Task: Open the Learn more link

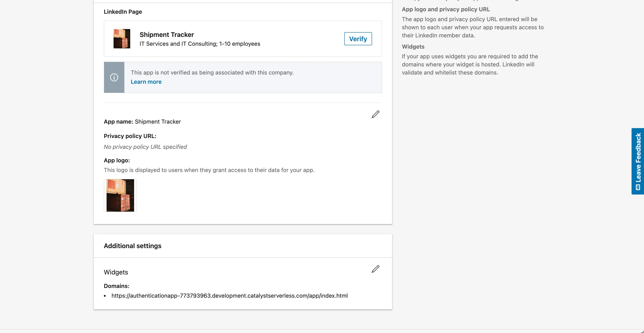Action: pos(146,82)
